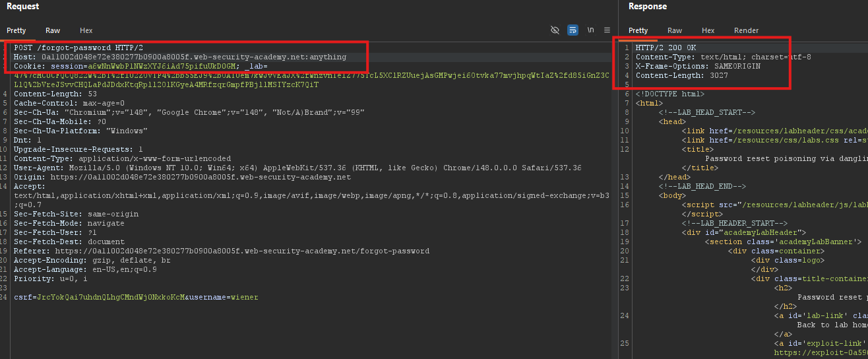Click the '<div id="academyLabHeader">' line
868x359 pixels.
coord(744,233)
